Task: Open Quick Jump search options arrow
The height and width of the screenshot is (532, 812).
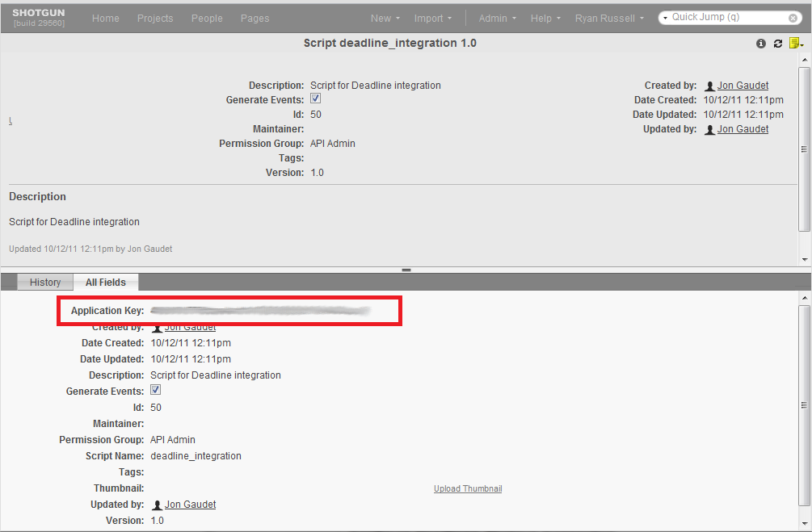Action: point(666,18)
